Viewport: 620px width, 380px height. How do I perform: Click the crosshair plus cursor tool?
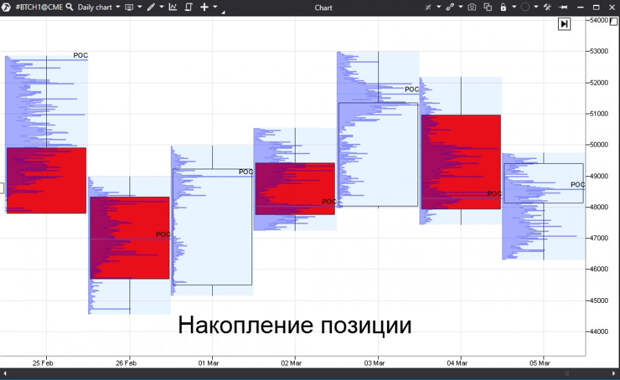204,7
